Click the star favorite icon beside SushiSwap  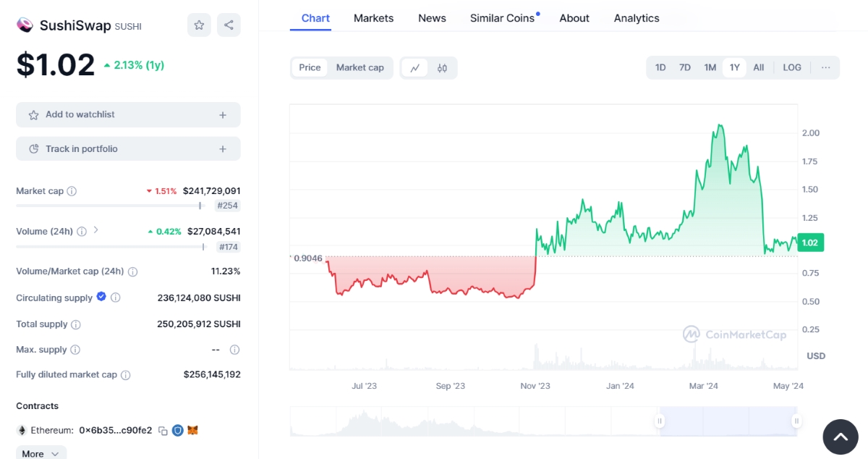click(x=199, y=25)
